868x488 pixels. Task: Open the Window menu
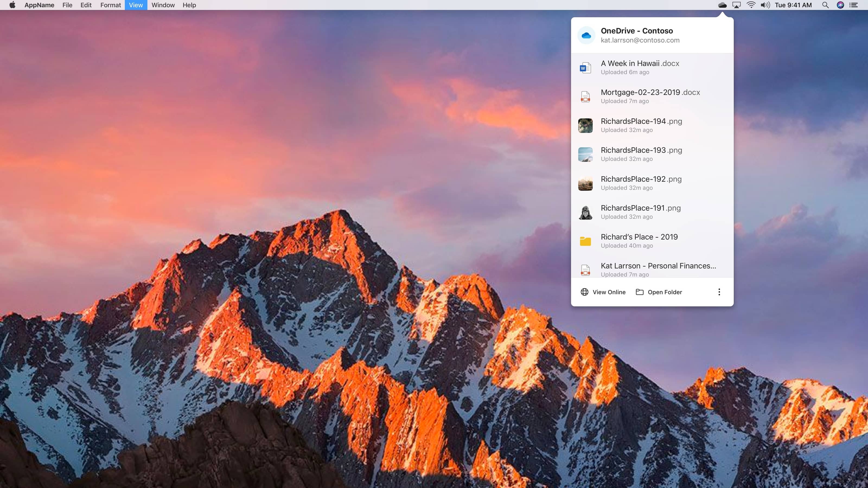tap(163, 5)
